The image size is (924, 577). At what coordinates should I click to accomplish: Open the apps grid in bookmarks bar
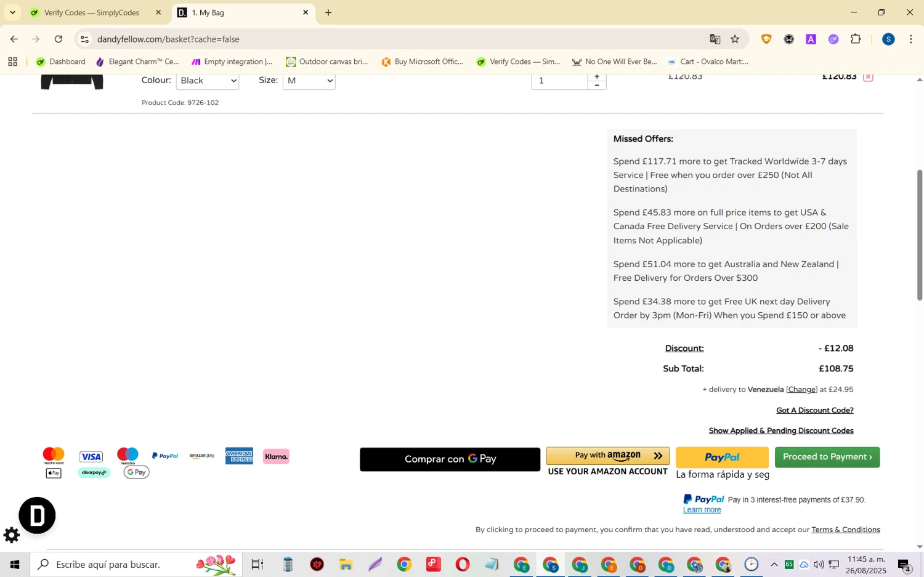pyautogui.click(x=12, y=62)
